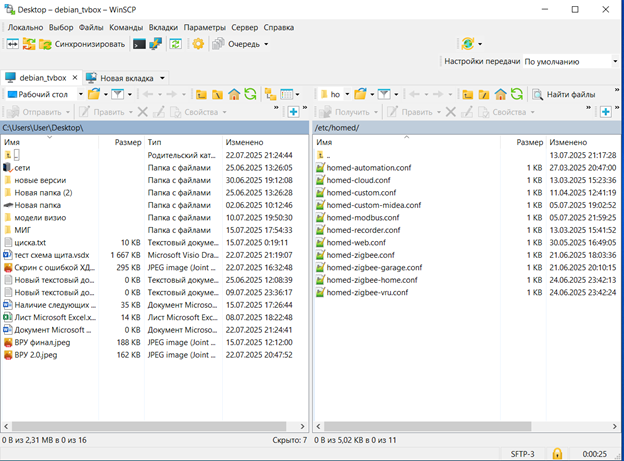Click the Keep Remote Directory Up to Date icon
The height and width of the screenshot is (461, 624).
click(176, 44)
